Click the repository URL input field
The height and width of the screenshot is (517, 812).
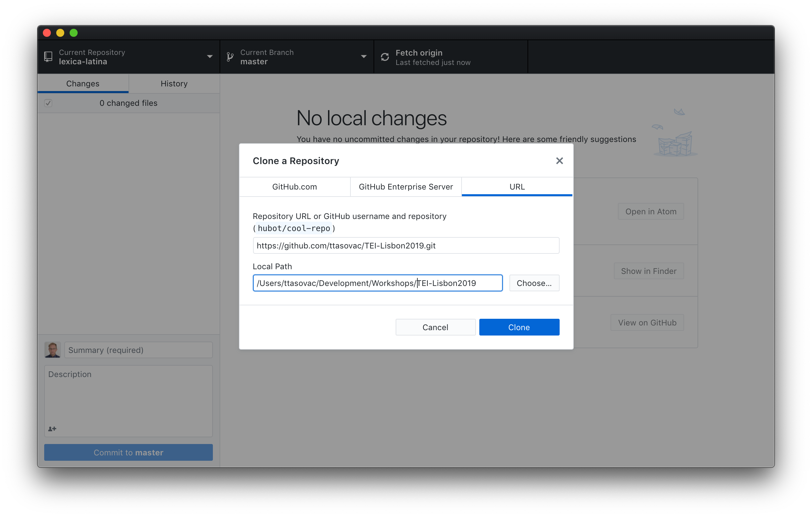406,245
